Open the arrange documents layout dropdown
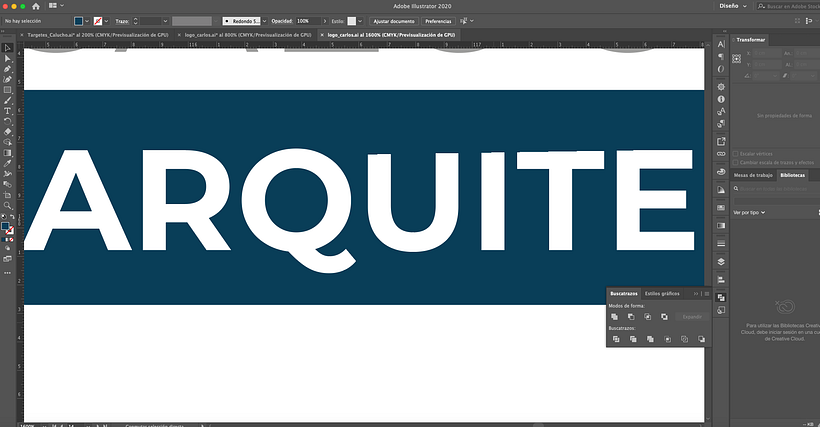820x427 pixels. pos(56,6)
